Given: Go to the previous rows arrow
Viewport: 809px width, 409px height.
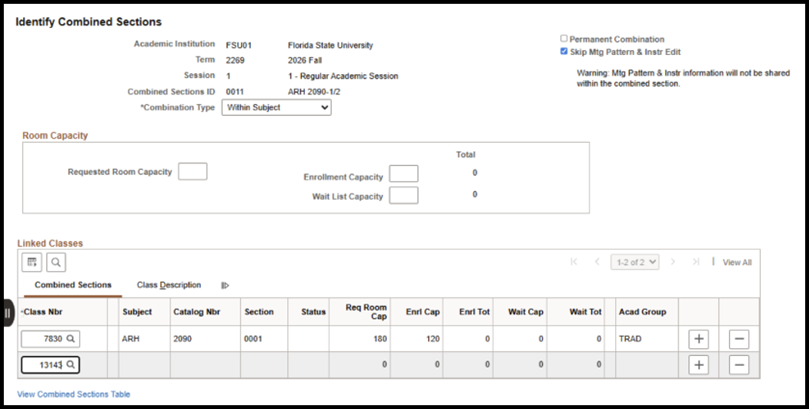Looking at the screenshot, I should pyautogui.click(x=597, y=262).
